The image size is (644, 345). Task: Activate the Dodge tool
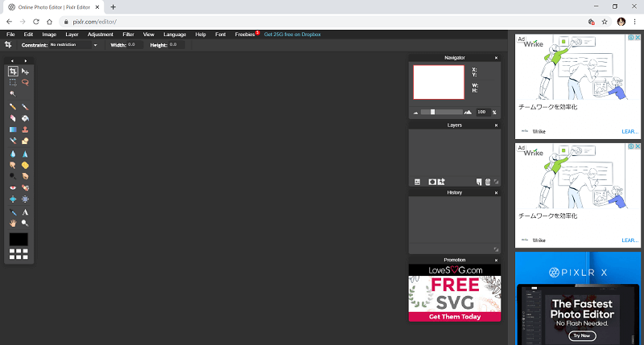[13, 176]
